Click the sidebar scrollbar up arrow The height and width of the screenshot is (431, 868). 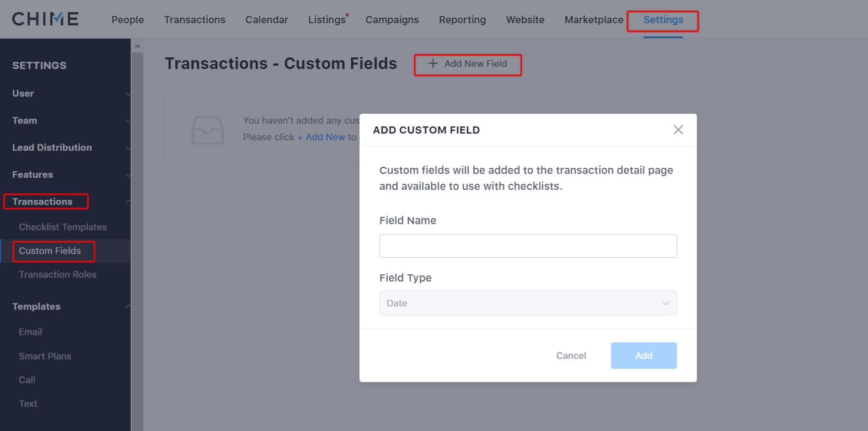pyautogui.click(x=137, y=46)
